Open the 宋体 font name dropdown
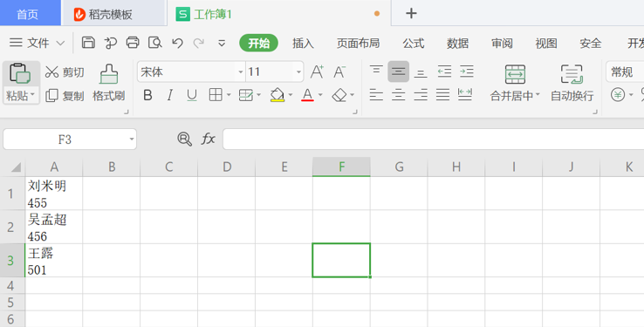644x327 pixels. click(x=241, y=72)
